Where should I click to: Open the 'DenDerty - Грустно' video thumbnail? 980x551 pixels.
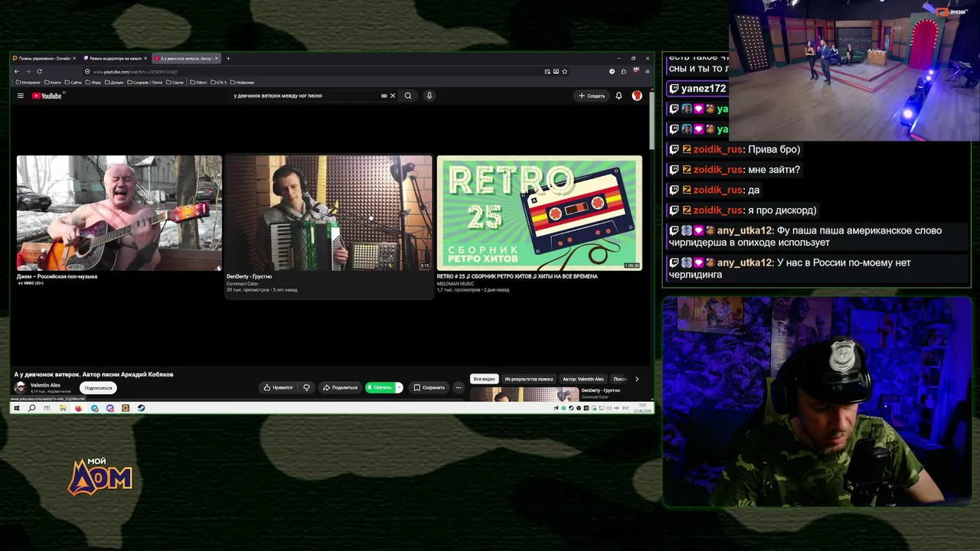pos(329,213)
